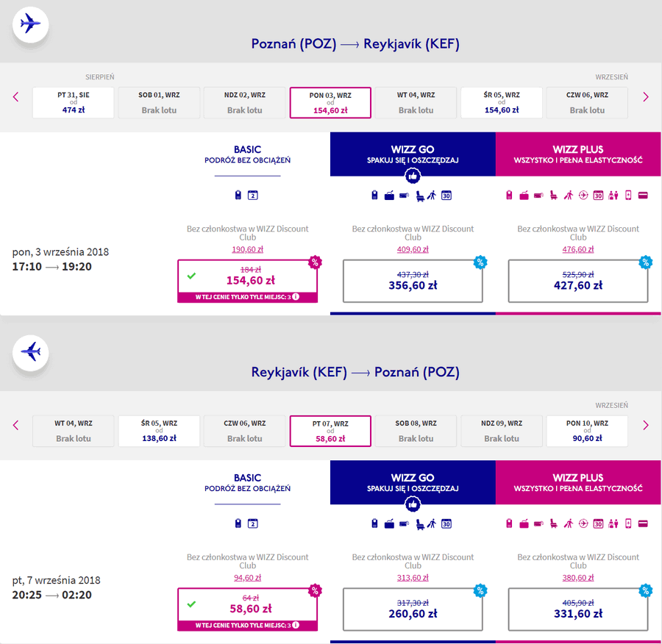Click the blue percent badge on 427,60 zł fare
This screenshot has height=644, width=662.
[x=646, y=262]
